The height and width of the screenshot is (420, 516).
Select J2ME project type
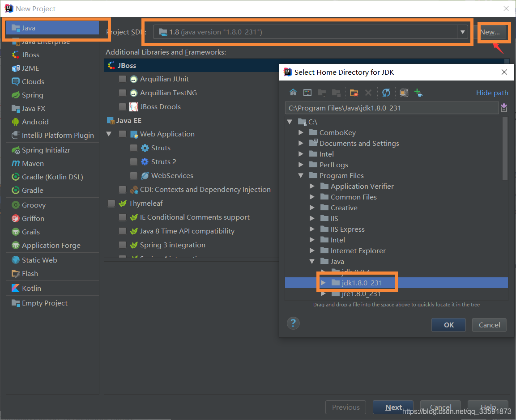tap(53, 68)
